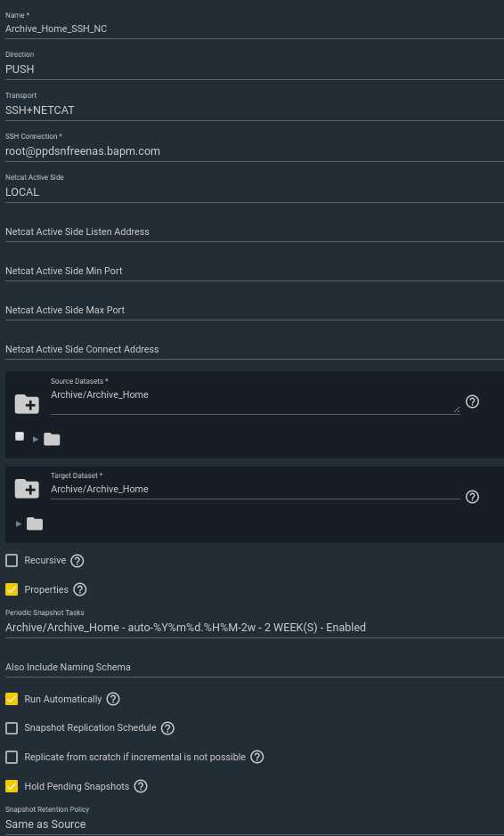Open help for Snapshot Replication Schedule
The image size is (504, 836).
(167, 728)
